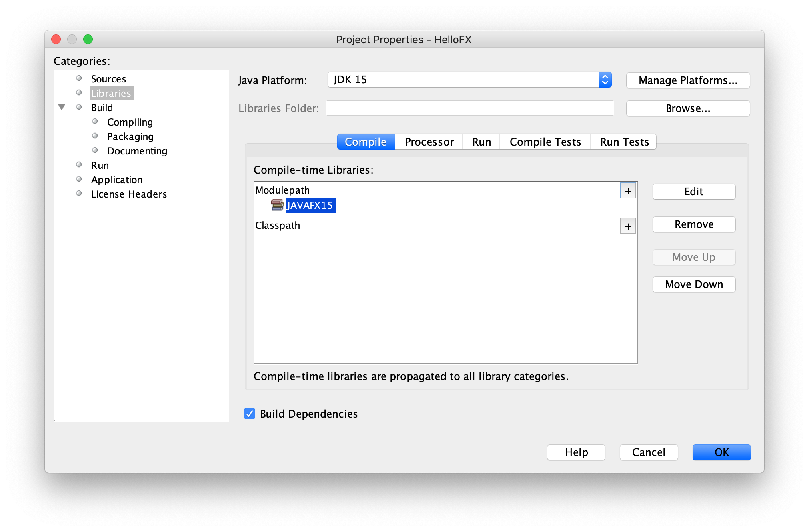Click the green window zoom button
The width and height of the screenshot is (809, 532).
(x=88, y=39)
